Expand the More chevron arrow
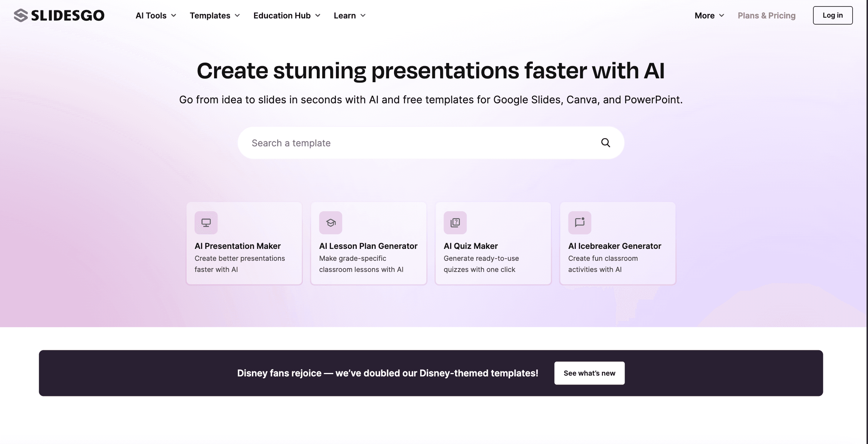The image size is (868, 444). click(x=722, y=16)
